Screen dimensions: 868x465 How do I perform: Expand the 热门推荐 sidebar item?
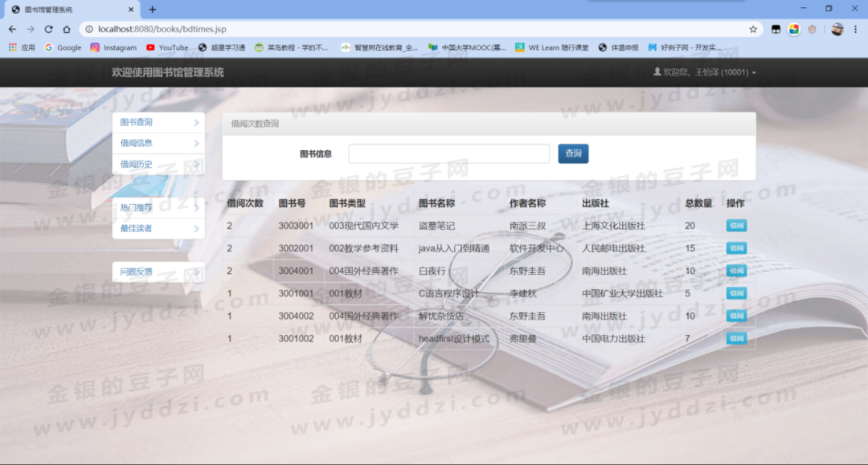[x=158, y=207]
